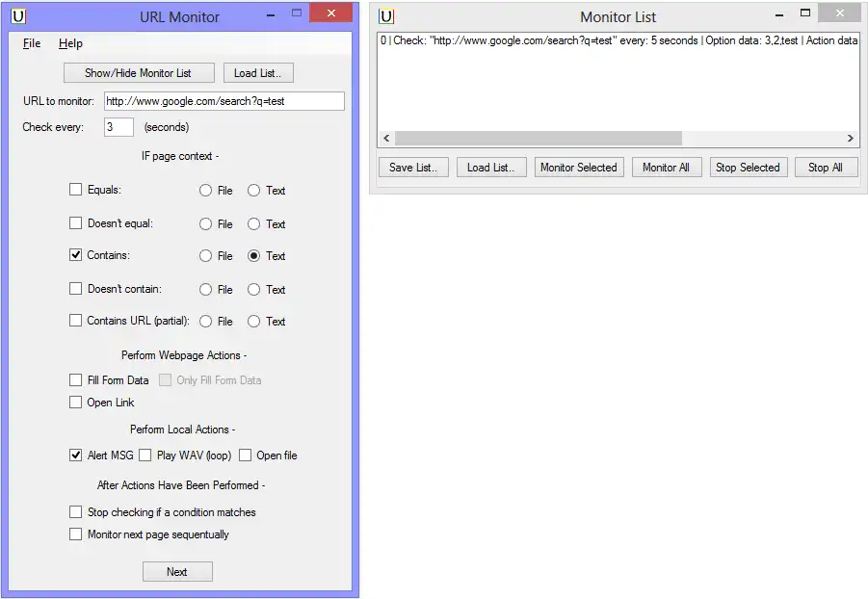
Task: Select File radio for Doesn't contain
Action: click(205, 290)
